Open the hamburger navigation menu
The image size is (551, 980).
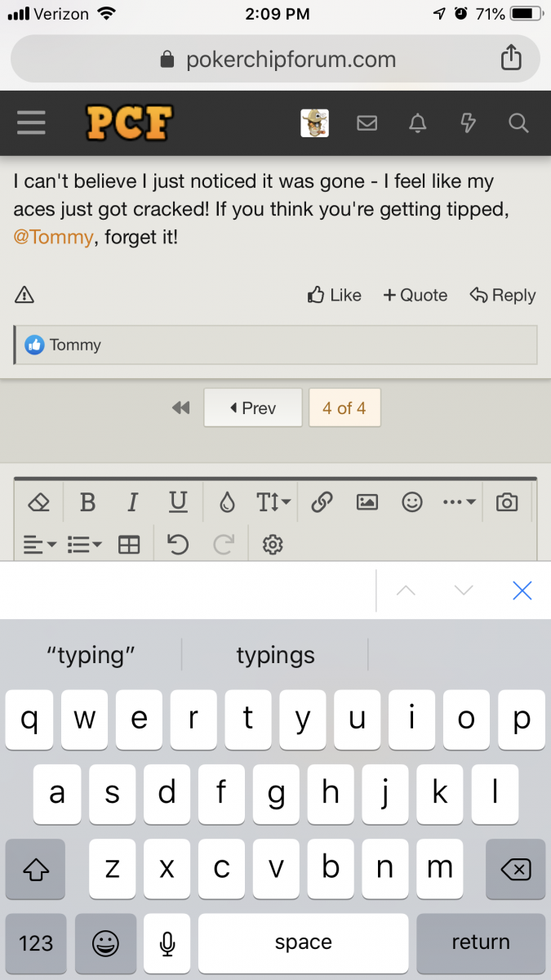pos(31,123)
